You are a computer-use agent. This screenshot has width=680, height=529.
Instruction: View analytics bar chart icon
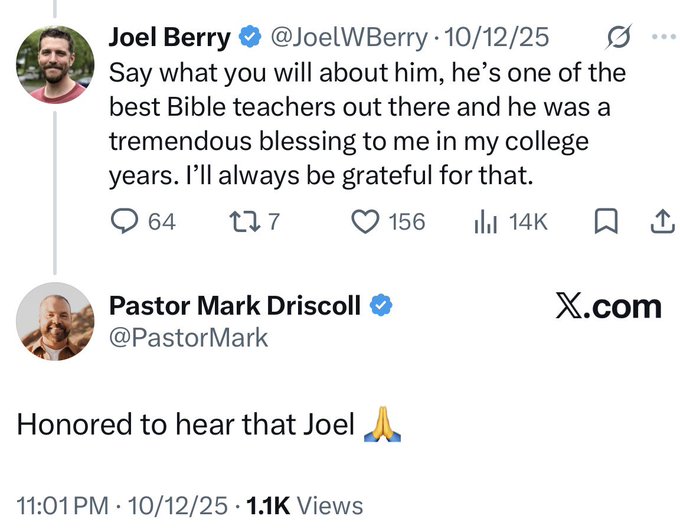click(x=486, y=221)
